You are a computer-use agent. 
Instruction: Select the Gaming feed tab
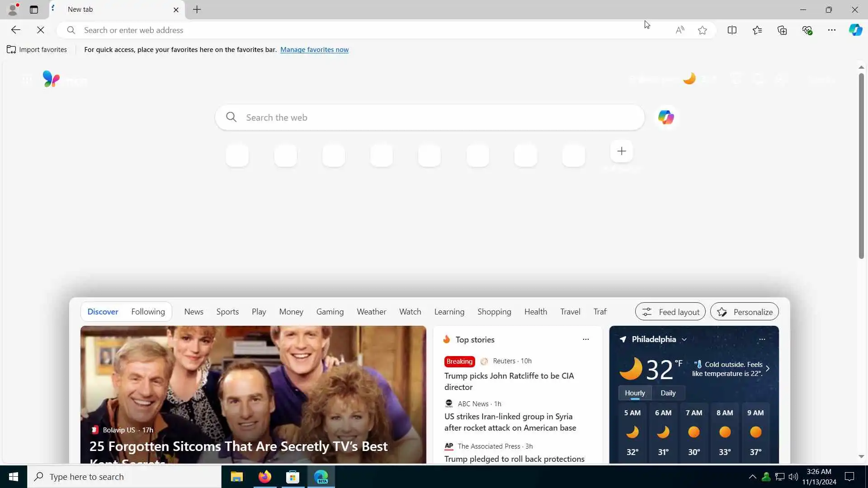(330, 312)
